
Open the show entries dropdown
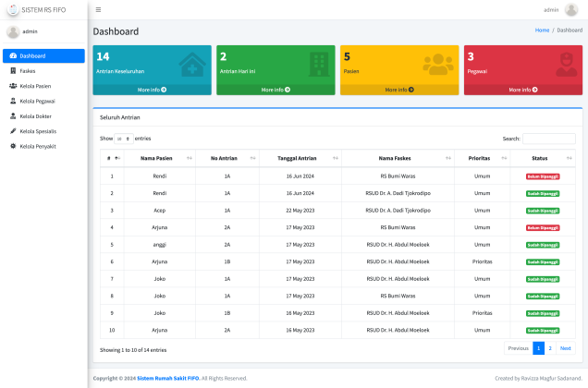(123, 139)
